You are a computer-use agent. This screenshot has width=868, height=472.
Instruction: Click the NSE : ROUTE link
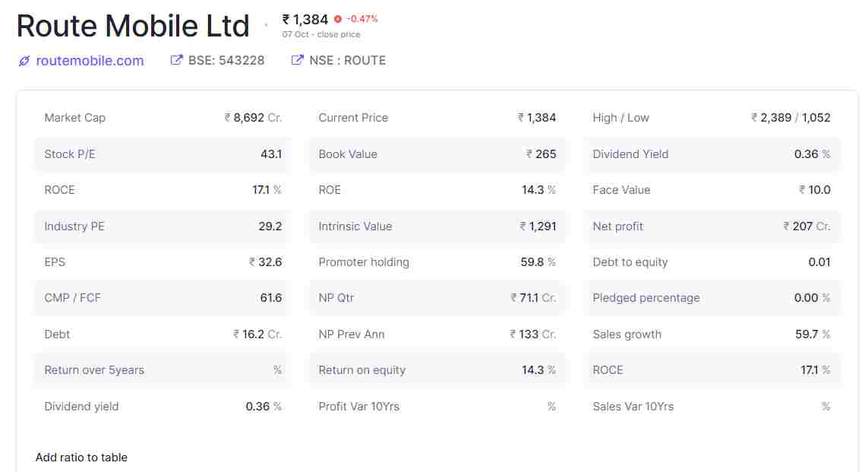point(347,59)
